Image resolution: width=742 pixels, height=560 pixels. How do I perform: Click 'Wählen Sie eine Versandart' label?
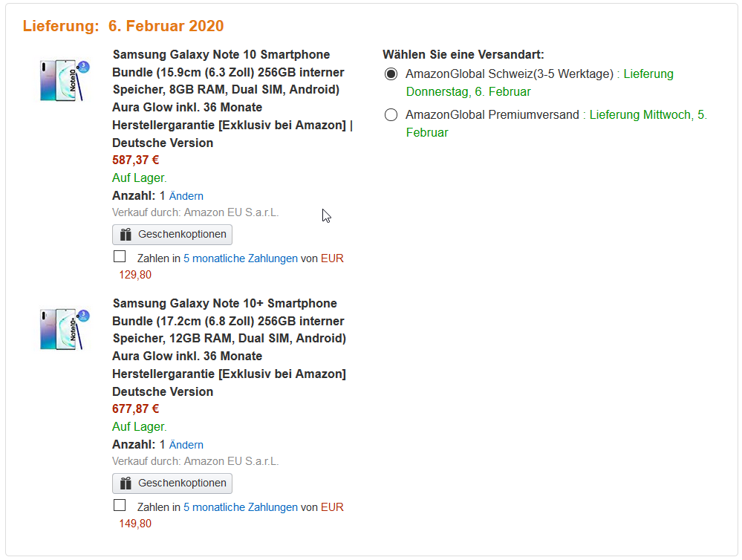[x=463, y=55]
